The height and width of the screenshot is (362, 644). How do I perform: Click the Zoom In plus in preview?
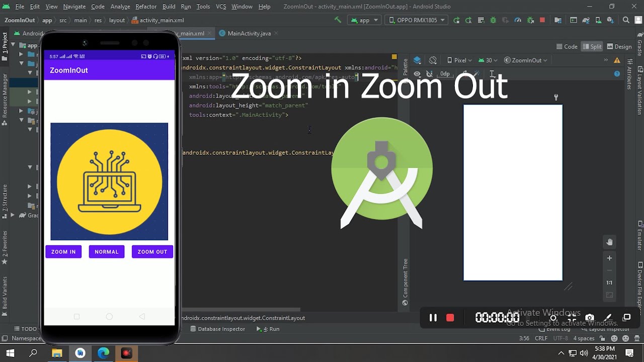click(x=609, y=258)
